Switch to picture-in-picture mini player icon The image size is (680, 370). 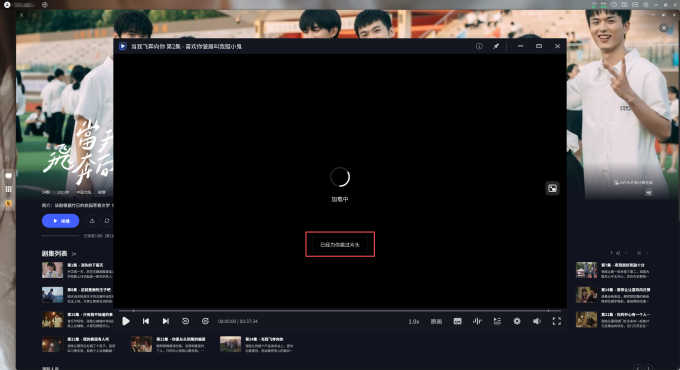click(552, 188)
